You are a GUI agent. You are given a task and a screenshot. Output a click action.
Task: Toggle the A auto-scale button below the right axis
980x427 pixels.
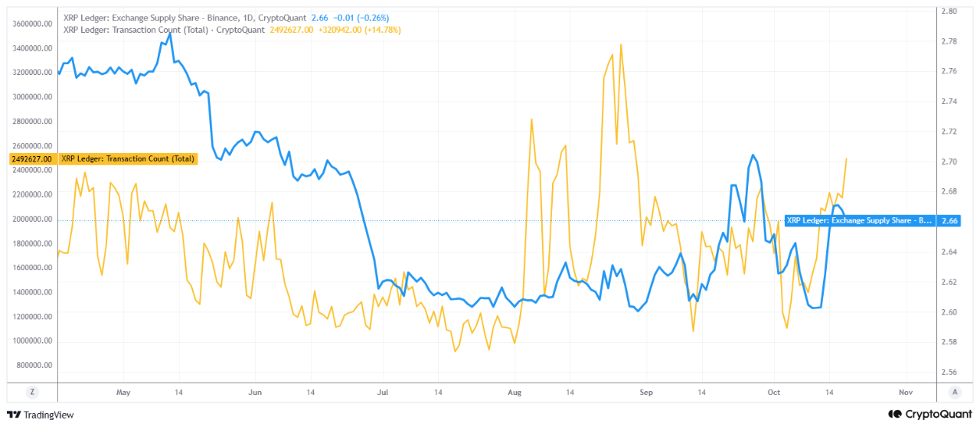(x=954, y=392)
